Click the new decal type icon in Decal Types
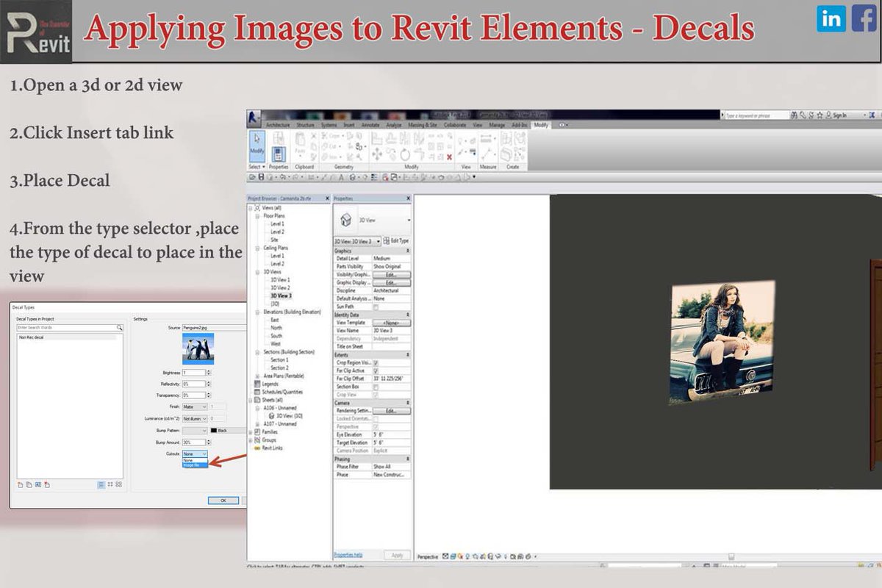882x588 pixels. [x=21, y=485]
